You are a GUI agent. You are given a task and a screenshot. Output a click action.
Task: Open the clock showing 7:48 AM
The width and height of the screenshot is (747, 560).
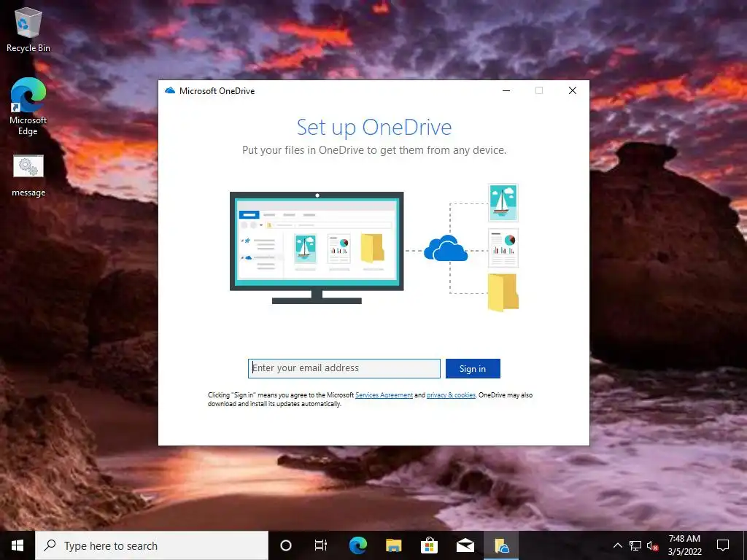click(684, 545)
